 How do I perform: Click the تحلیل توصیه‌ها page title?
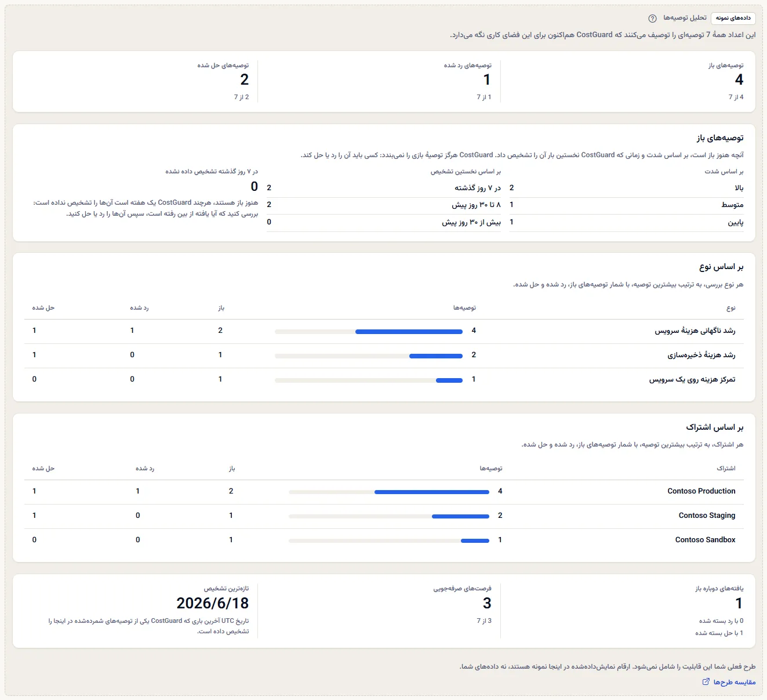[x=685, y=18]
